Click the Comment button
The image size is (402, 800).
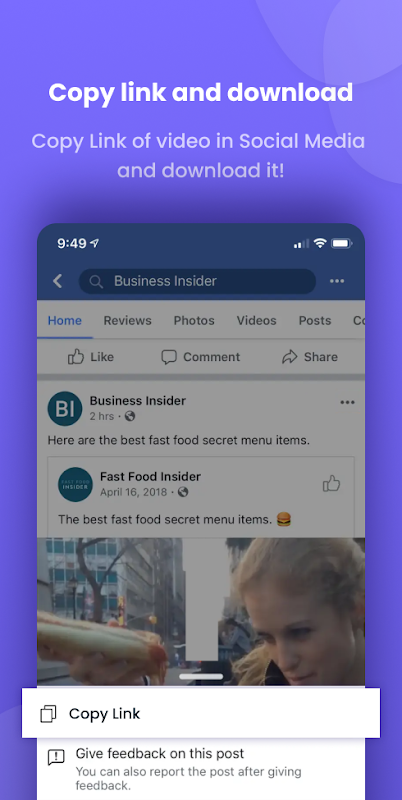(200, 357)
